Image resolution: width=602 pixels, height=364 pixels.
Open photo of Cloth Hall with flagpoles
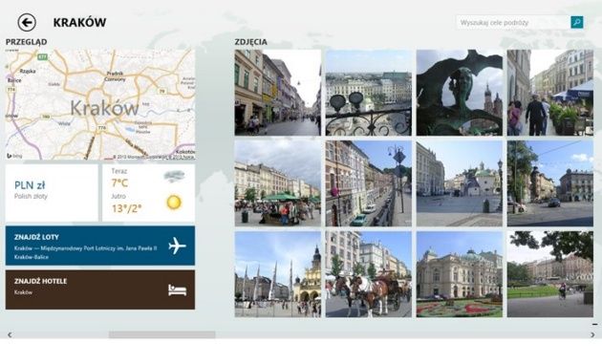pos(277,274)
